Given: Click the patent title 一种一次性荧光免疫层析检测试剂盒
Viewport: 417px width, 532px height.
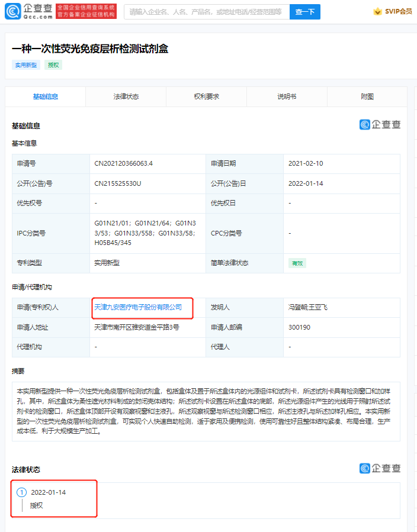Looking at the screenshot, I should 90,49.
